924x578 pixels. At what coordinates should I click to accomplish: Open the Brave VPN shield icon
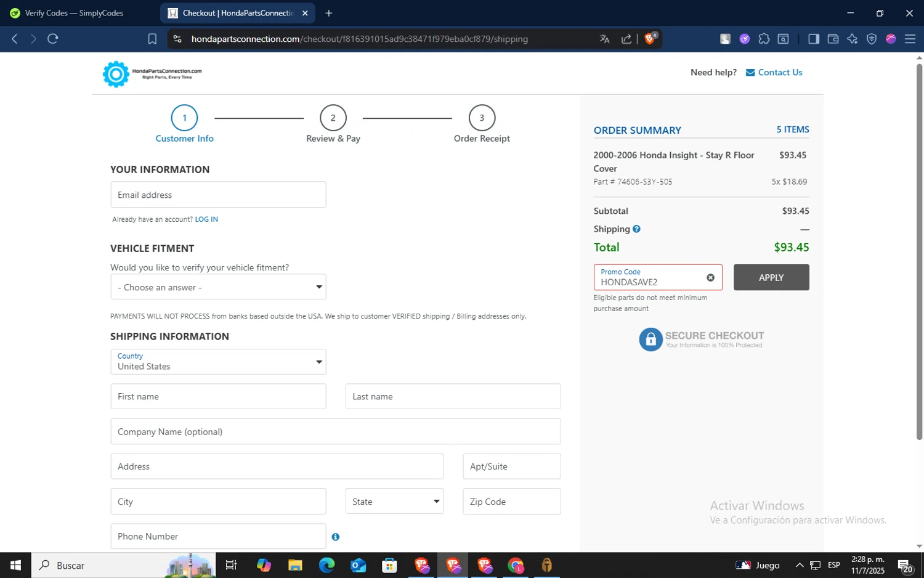tap(871, 39)
